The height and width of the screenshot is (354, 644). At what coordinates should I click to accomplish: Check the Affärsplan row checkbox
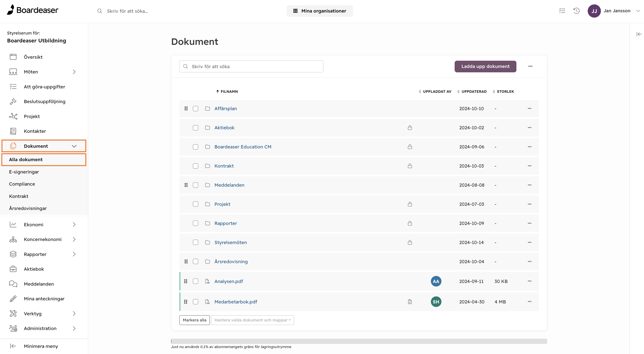point(196,108)
